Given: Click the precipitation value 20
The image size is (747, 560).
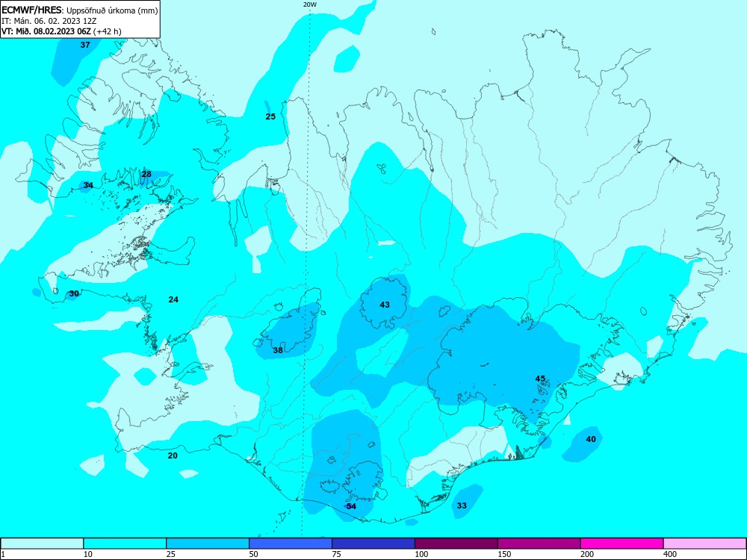Looking at the screenshot, I should (x=173, y=455).
